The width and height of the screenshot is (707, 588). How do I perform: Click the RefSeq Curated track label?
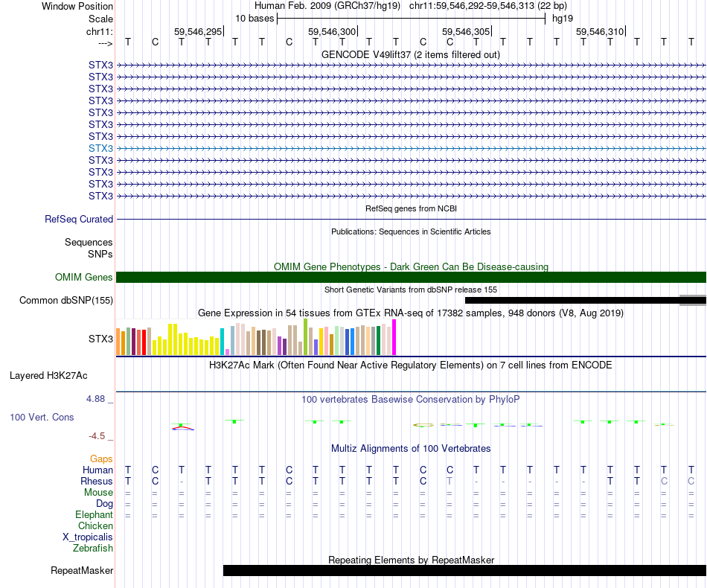(79, 219)
